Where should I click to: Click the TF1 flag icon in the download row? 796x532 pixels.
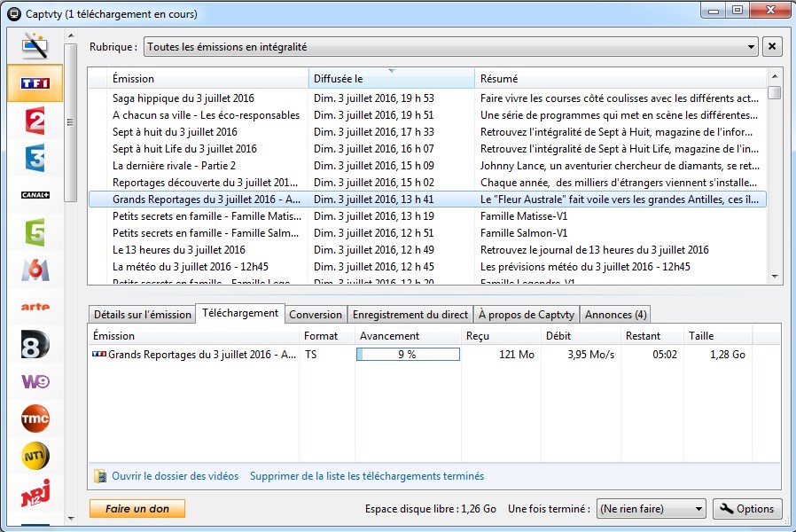click(99, 354)
